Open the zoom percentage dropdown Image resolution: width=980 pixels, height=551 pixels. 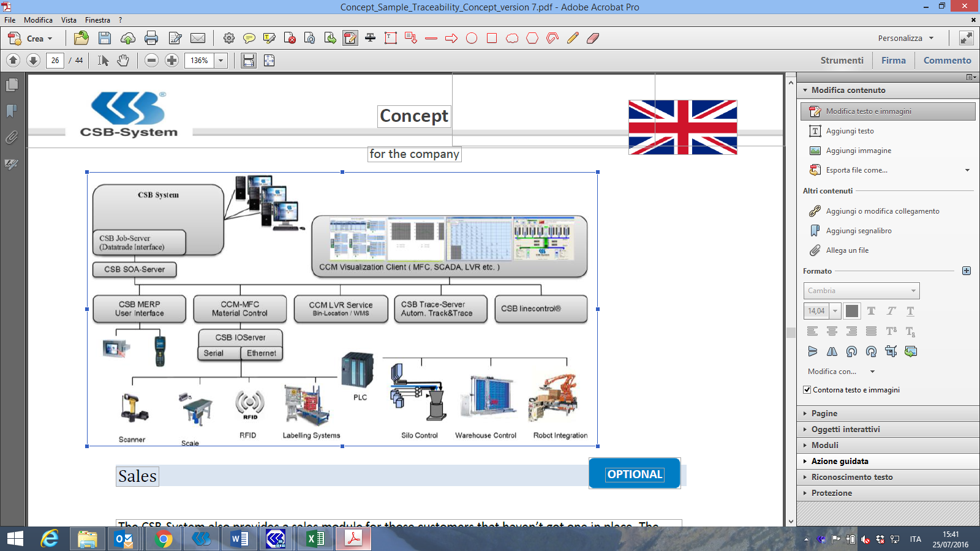221,61
